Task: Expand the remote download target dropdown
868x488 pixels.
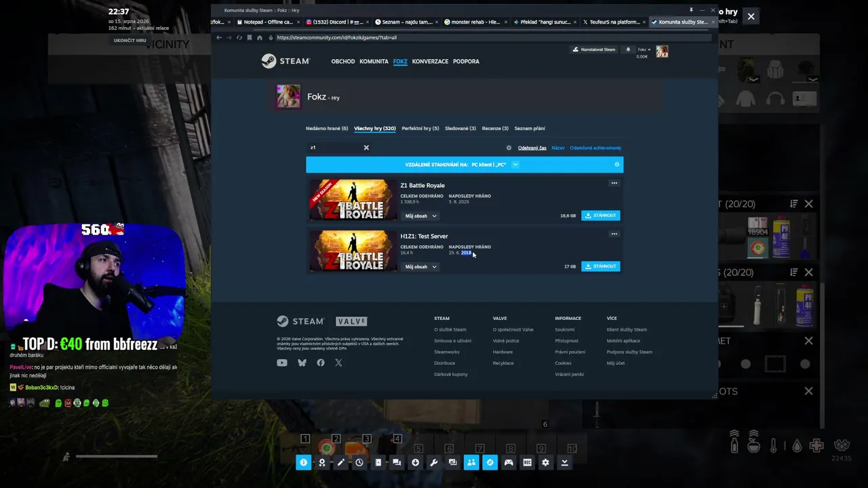Action: pyautogui.click(x=515, y=165)
